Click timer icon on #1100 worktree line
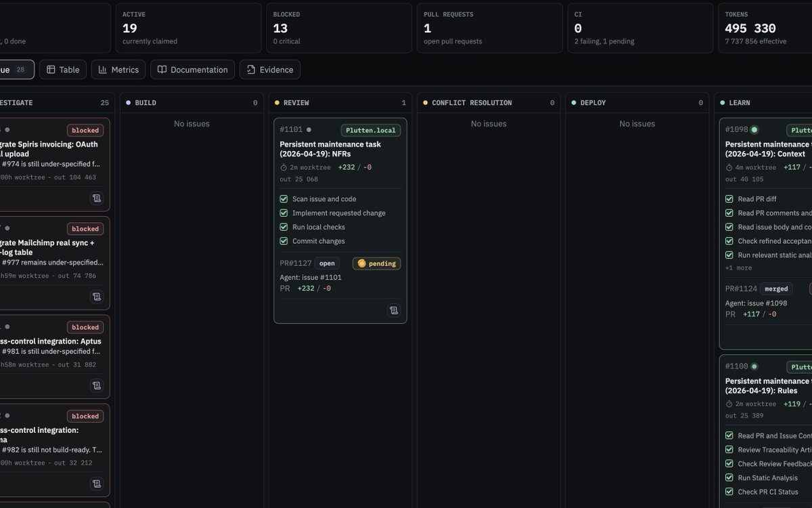 click(729, 404)
